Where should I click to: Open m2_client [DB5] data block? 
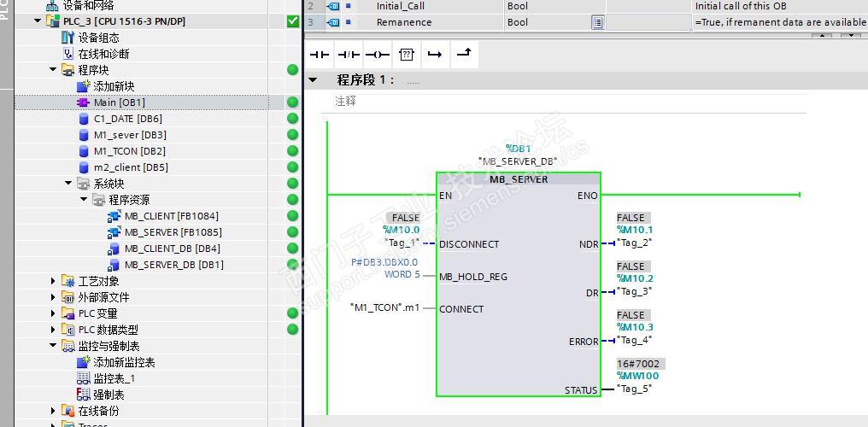pos(131,167)
